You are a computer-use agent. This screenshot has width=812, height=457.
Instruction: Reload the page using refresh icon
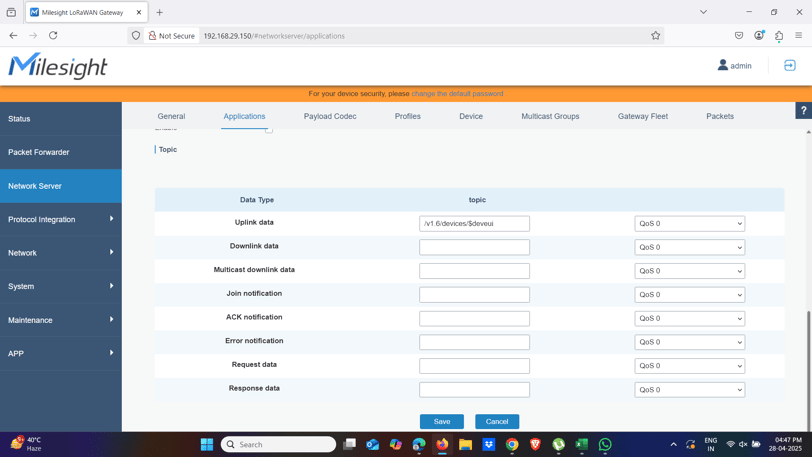pos(53,35)
